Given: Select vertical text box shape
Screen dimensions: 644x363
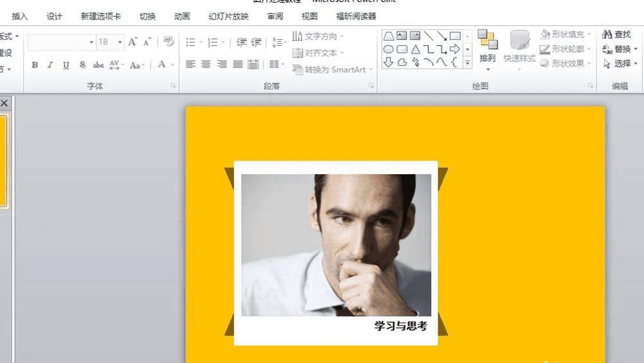Looking at the screenshot, I should pyautogui.click(x=415, y=35).
